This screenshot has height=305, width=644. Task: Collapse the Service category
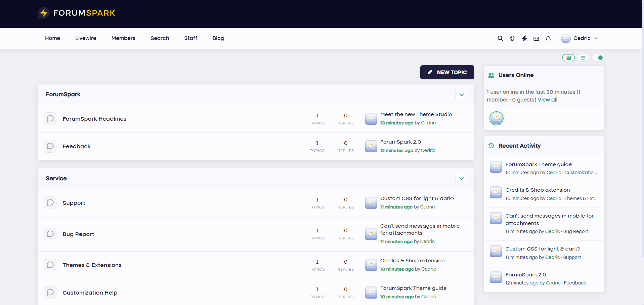pyautogui.click(x=462, y=179)
